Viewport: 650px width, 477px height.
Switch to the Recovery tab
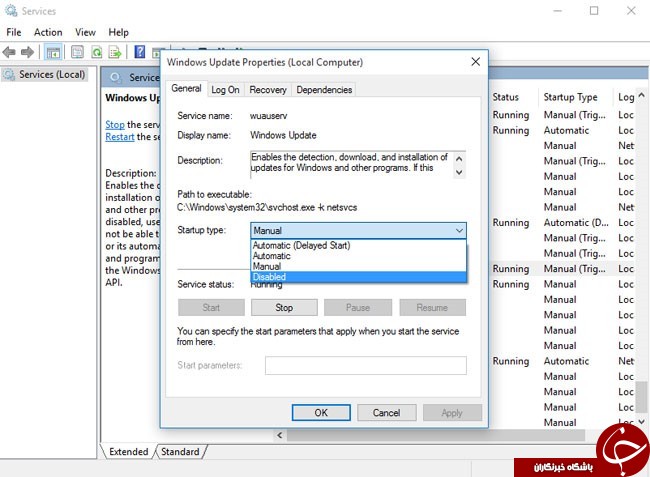point(268,90)
